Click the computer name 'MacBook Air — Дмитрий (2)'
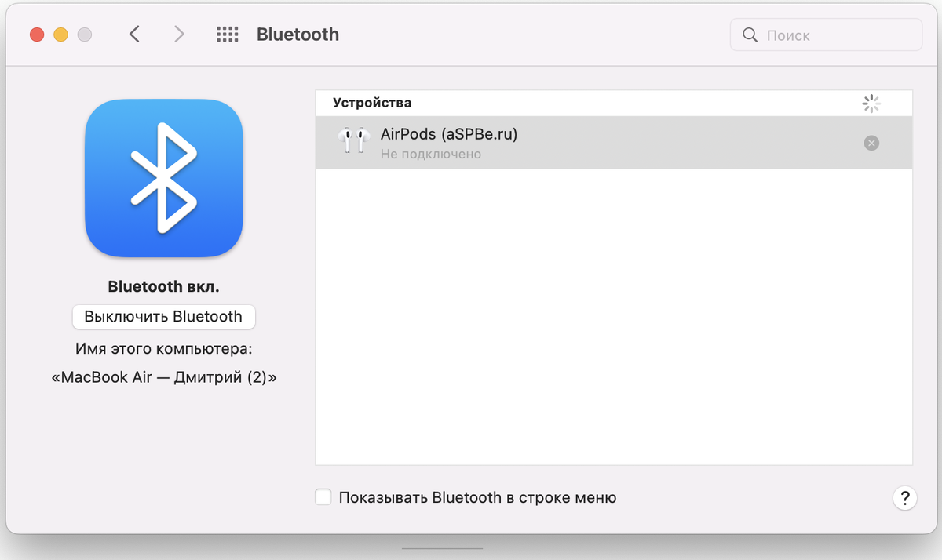942x560 pixels. click(x=163, y=377)
